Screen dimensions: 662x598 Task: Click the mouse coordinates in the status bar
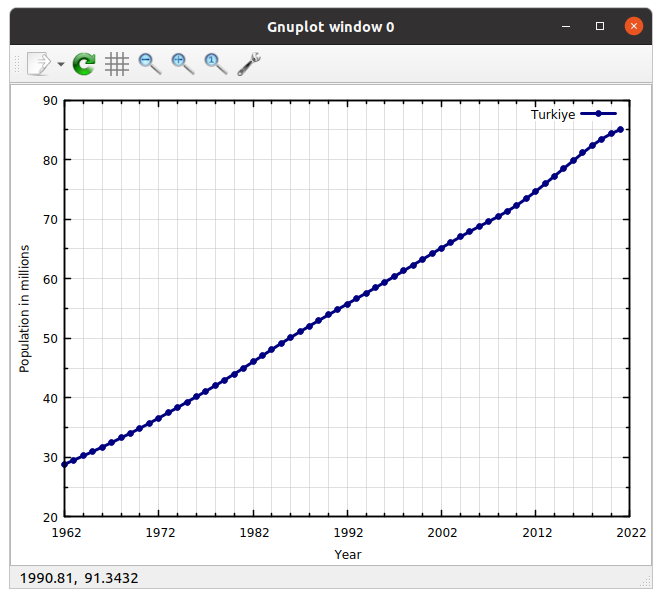[x=78, y=578]
